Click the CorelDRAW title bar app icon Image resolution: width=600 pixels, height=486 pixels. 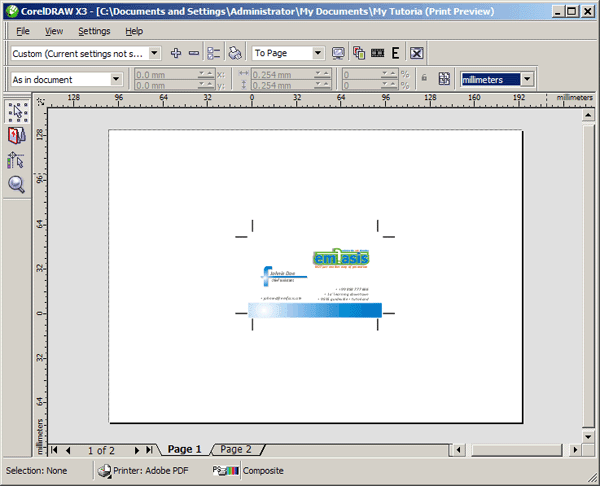pyautogui.click(x=13, y=11)
